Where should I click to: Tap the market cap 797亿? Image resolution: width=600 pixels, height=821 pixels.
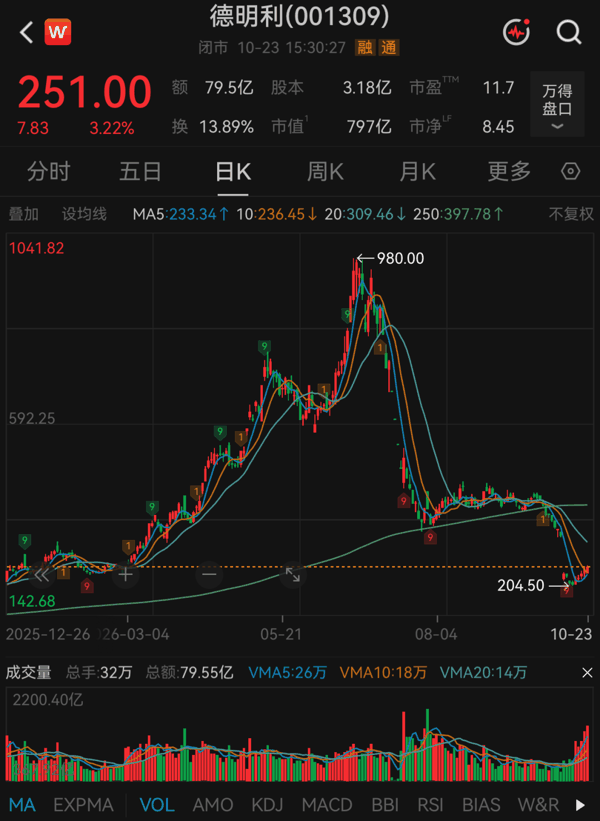pos(369,127)
